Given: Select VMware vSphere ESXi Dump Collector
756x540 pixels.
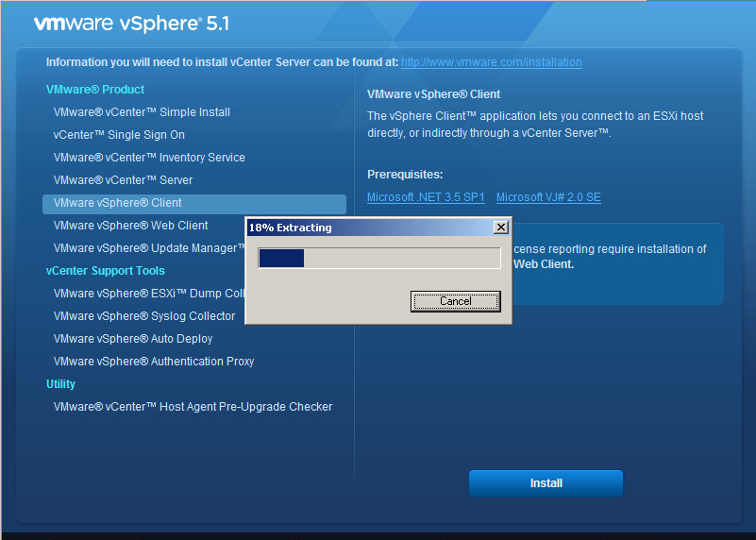Looking at the screenshot, I should coord(149,294).
